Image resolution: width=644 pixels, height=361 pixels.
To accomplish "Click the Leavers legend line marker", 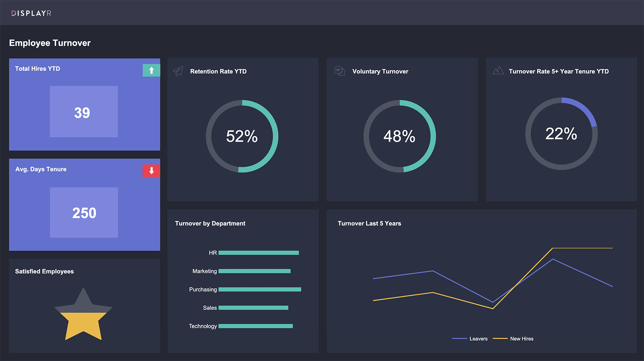I will (x=459, y=338).
